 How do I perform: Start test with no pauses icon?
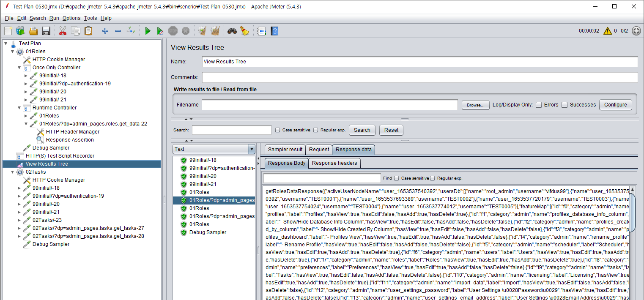[x=160, y=31]
